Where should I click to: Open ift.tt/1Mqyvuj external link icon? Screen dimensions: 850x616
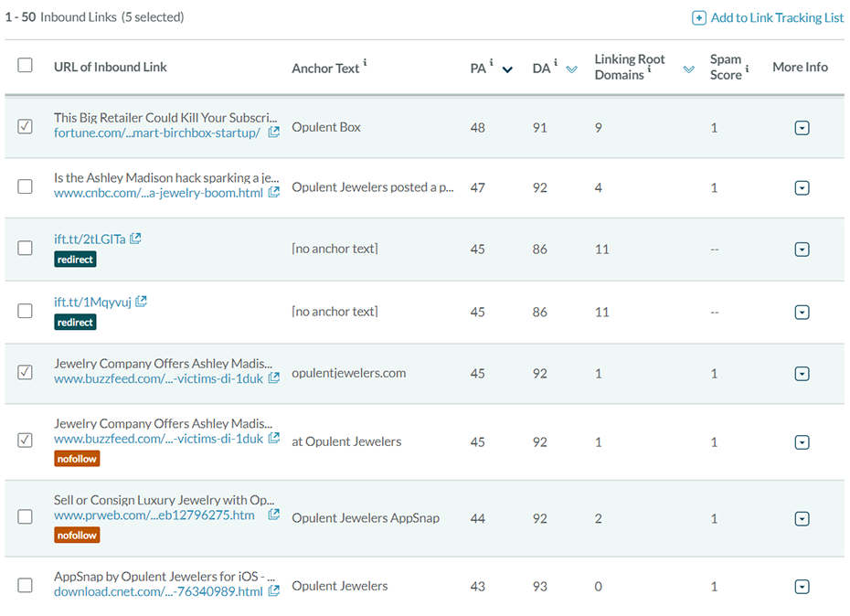tap(141, 301)
